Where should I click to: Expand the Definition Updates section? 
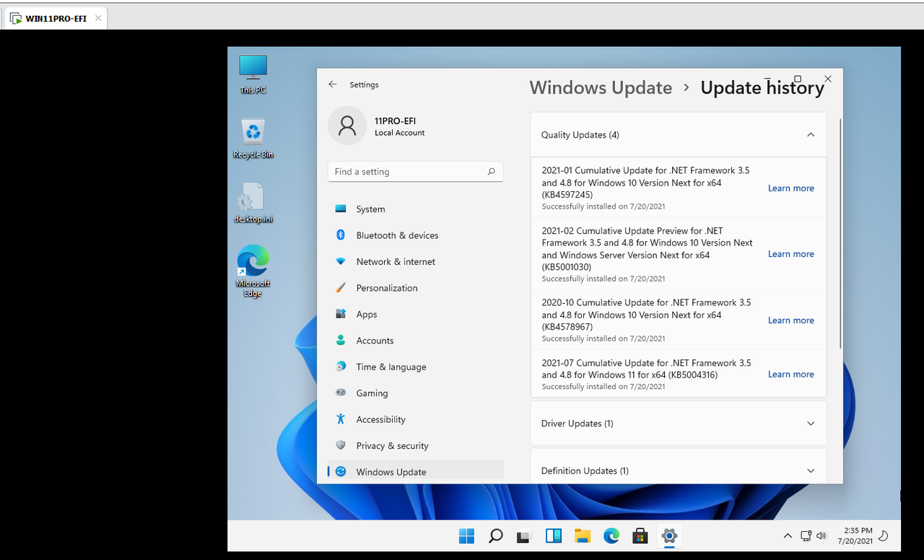(x=811, y=471)
